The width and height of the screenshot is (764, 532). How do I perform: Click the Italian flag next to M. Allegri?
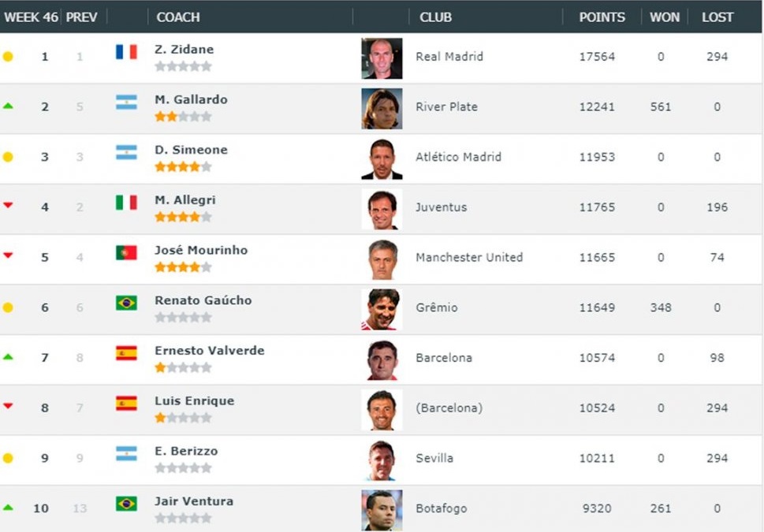tap(126, 203)
